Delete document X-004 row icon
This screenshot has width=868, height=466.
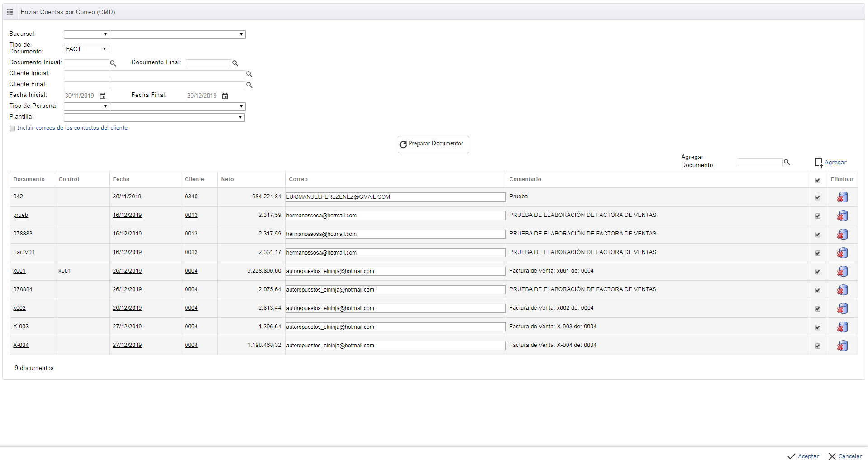click(842, 346)
